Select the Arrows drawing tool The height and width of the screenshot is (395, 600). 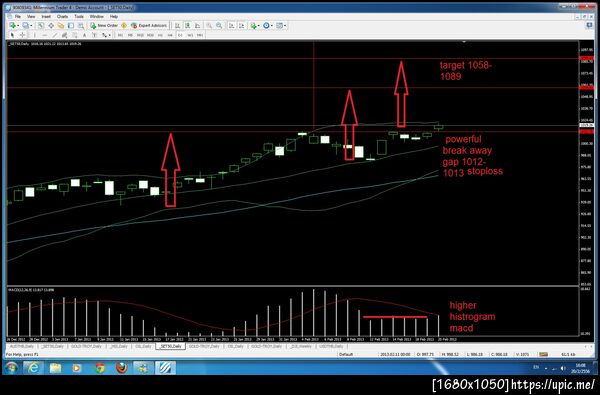click(x=104, y=35)
